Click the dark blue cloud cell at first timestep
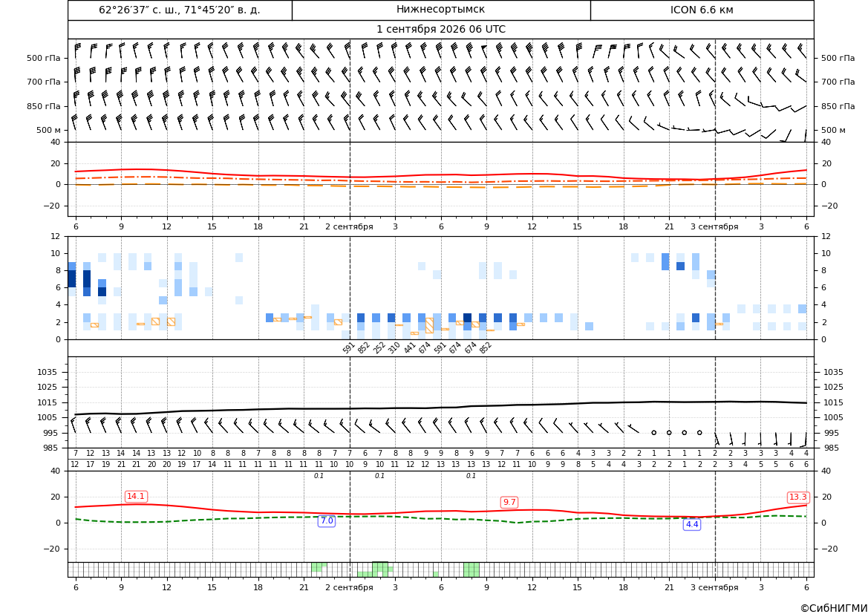 pos(72,278)
